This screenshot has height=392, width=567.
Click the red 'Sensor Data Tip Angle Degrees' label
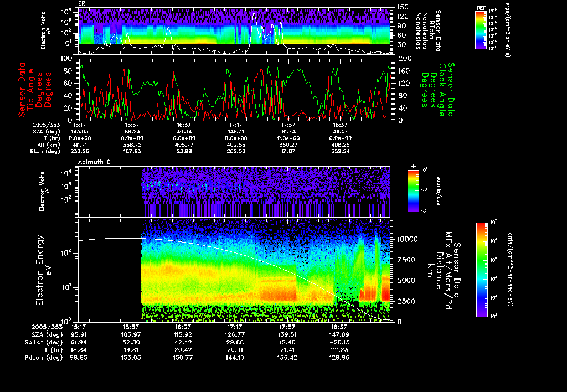[x=35, y=90]
